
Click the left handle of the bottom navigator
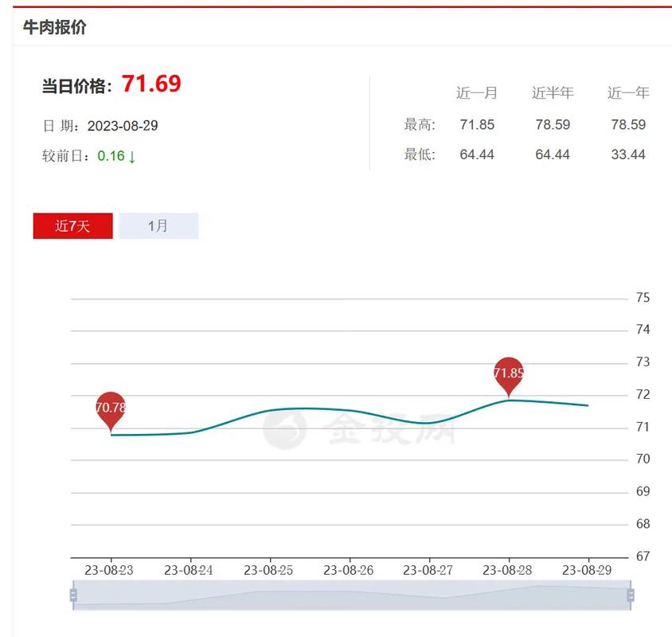[76, 593]
